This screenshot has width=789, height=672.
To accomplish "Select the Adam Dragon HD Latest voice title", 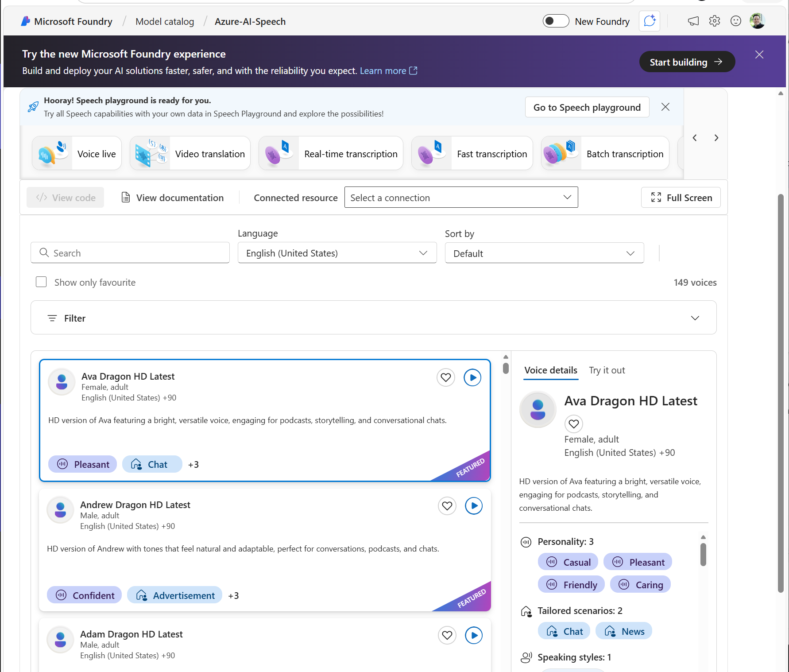I will (x=131, y=634).
